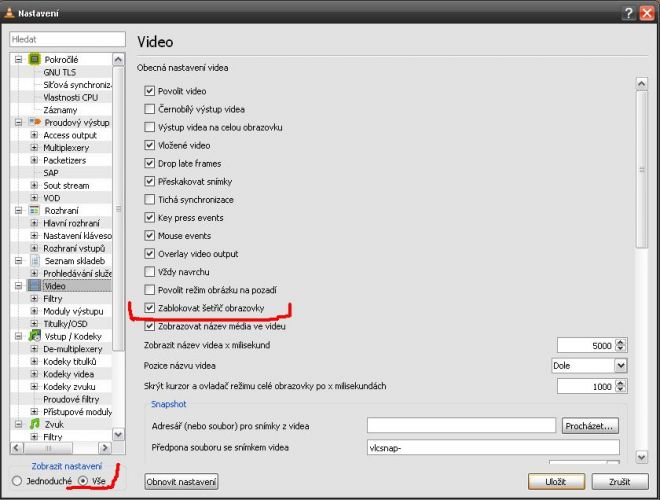Click the Video category icon
Screen dimensions: 660x500
[35, 286]
